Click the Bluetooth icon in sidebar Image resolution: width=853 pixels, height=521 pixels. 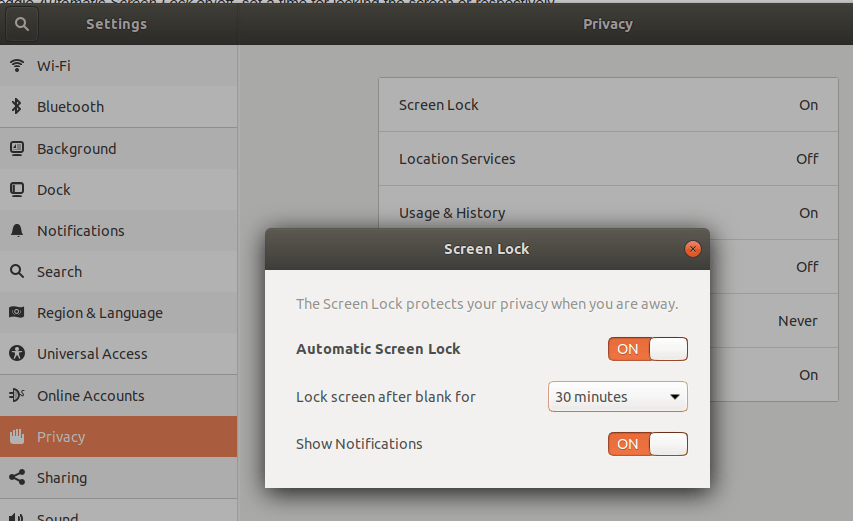tap(17, 107)
